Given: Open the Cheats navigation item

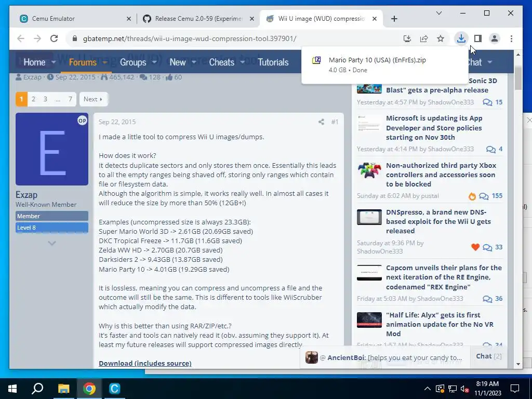Looking at the screenshot, I should click(x=221, y=62).
